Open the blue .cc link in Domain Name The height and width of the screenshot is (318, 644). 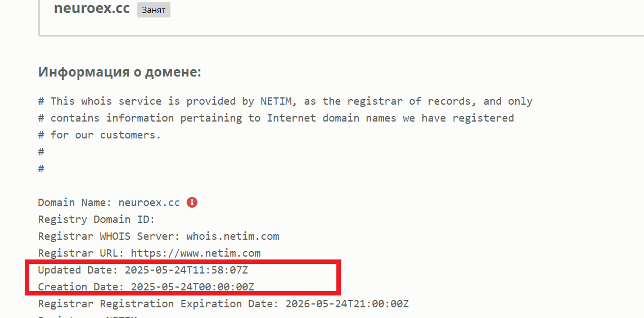[x=171, y=203]
